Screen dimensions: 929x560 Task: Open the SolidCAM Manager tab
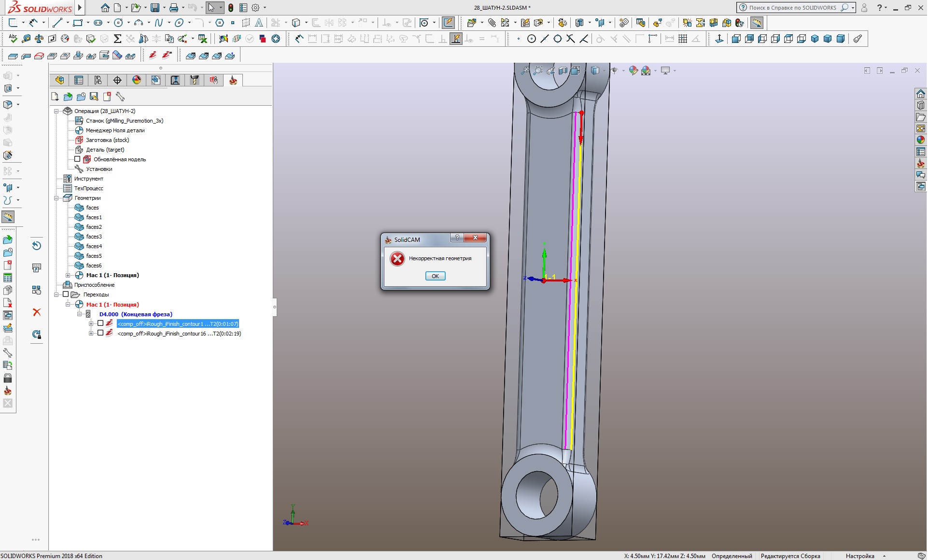(x=233, y=80)
